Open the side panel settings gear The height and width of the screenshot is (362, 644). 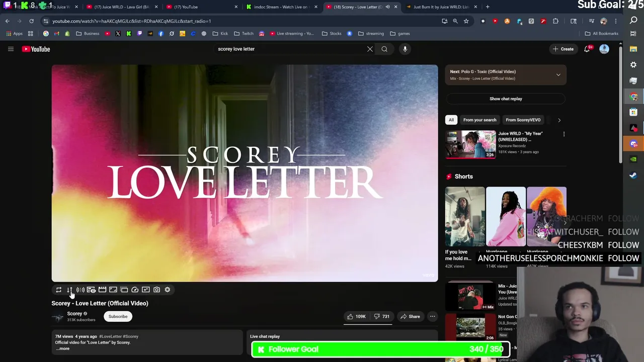coord(633,65)
